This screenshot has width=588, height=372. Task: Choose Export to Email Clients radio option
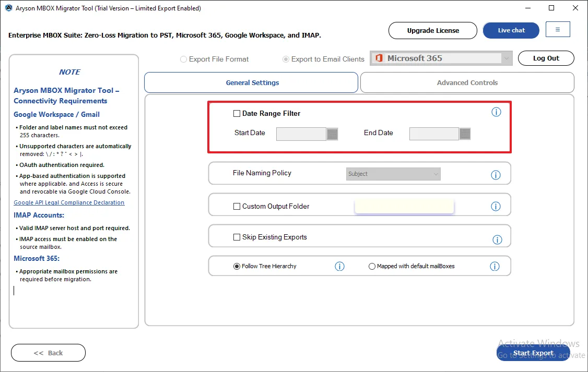click(x=286, y=59)
